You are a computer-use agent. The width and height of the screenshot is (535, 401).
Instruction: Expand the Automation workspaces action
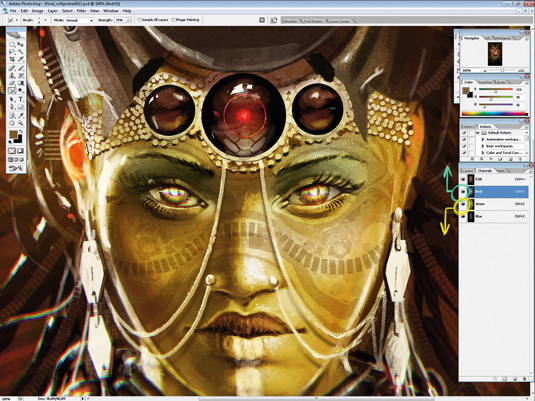[483, 139]
